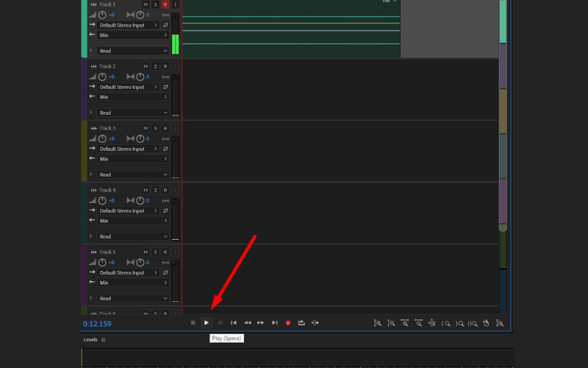Image resolution: width=588 pixels, height=368 pixels.
Task: Click the Stop button in transport
Action: pos(193,322)
